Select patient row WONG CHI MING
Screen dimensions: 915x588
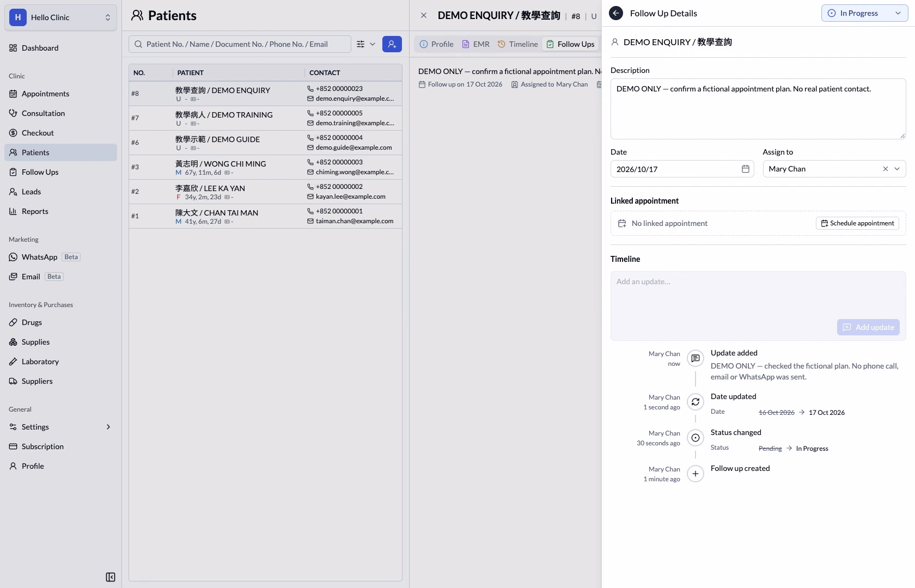[265, 167]
